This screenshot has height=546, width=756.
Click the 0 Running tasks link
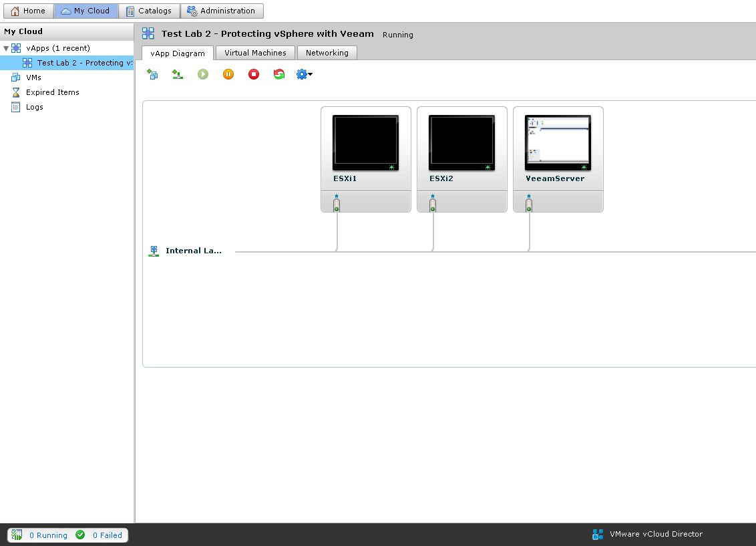click(x=48, y=535)
